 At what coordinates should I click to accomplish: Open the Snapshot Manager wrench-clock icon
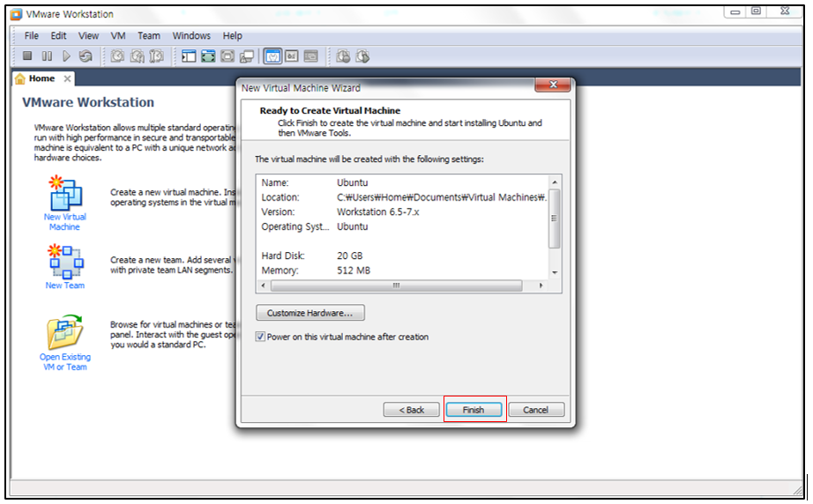pos(156,56)
